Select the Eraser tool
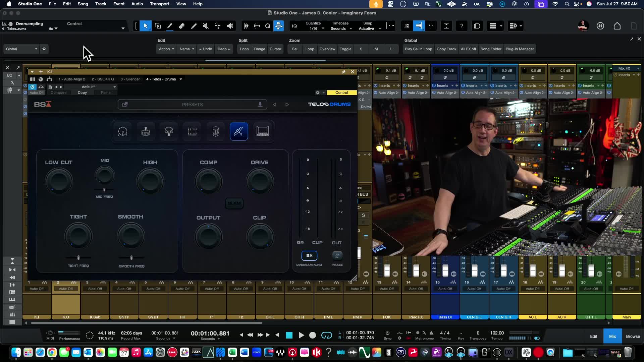This screenshot has height=362, width=644. pos(181,26)
